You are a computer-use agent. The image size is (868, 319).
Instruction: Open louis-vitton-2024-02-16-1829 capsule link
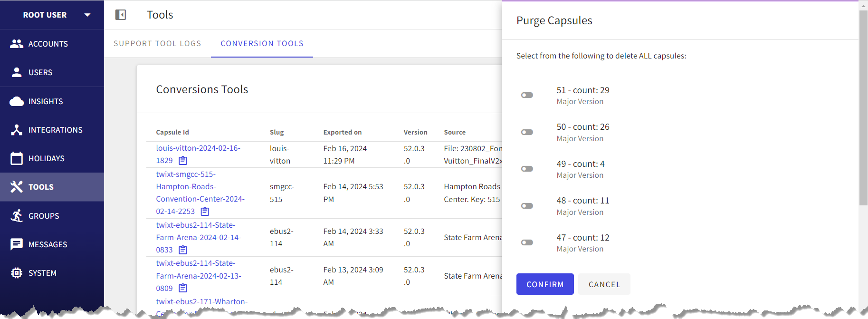pos(198,155)
